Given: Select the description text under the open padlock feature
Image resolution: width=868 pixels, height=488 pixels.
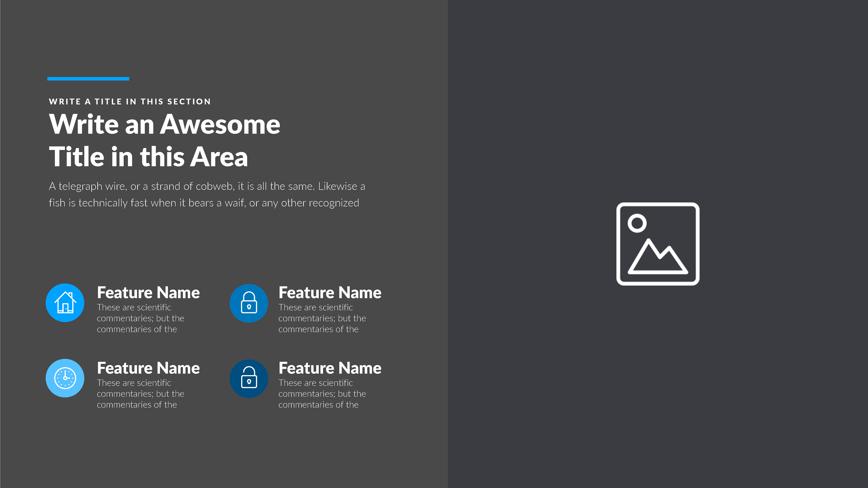Looking at the screenshot, I should [322, 394].
